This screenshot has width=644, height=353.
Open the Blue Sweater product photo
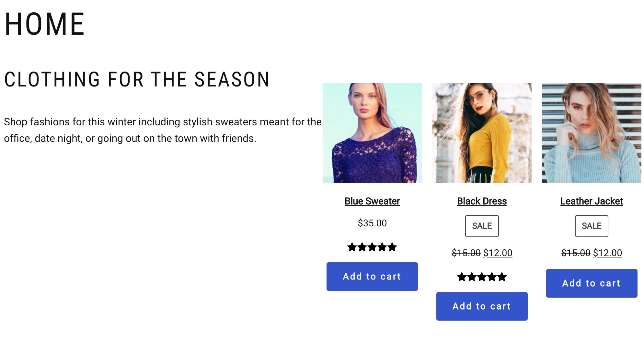point(372,133)
